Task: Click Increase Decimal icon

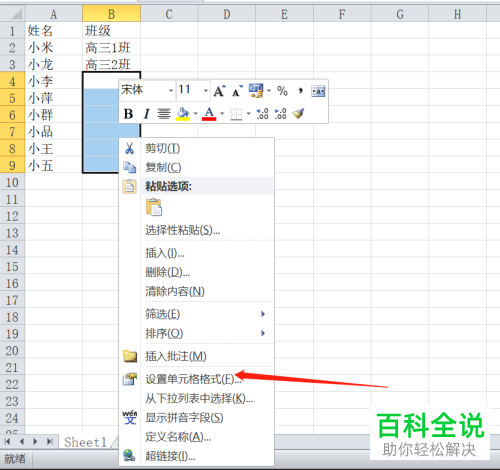Action: [x=262, y=114]
